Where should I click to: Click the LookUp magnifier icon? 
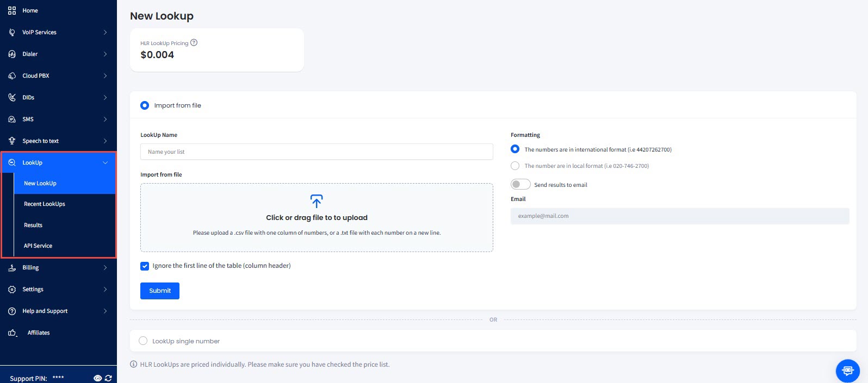[12, 162]
